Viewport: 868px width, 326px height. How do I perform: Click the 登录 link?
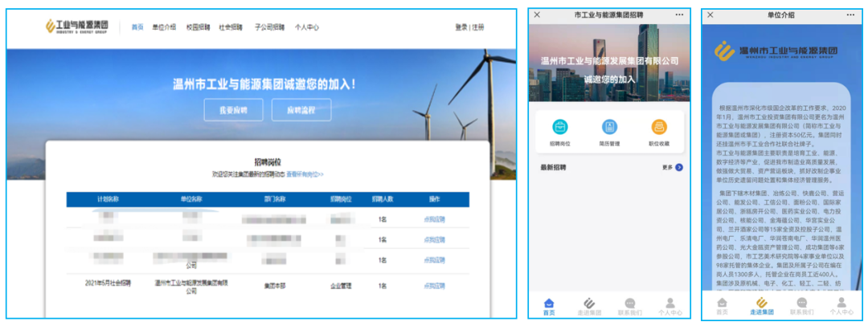pos(461,27)
